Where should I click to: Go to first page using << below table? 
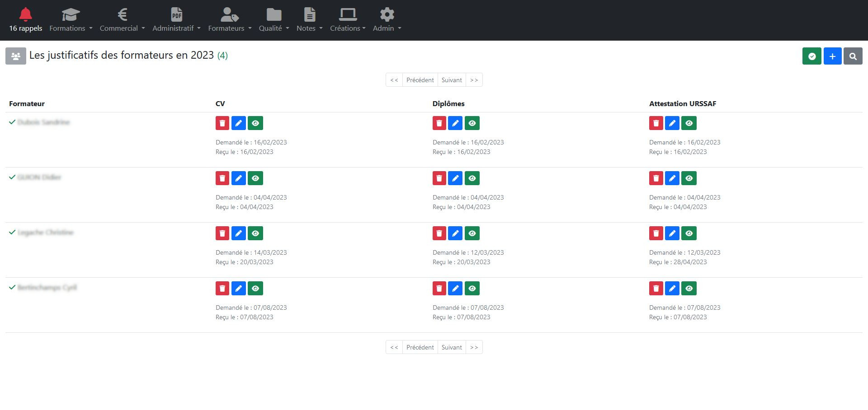click(394, 347)
